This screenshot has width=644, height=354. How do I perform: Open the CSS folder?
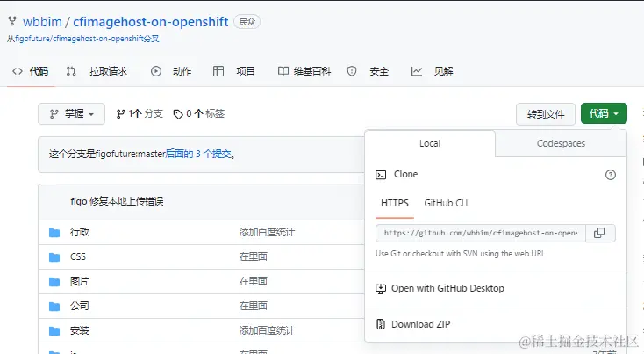click(78, 256)
